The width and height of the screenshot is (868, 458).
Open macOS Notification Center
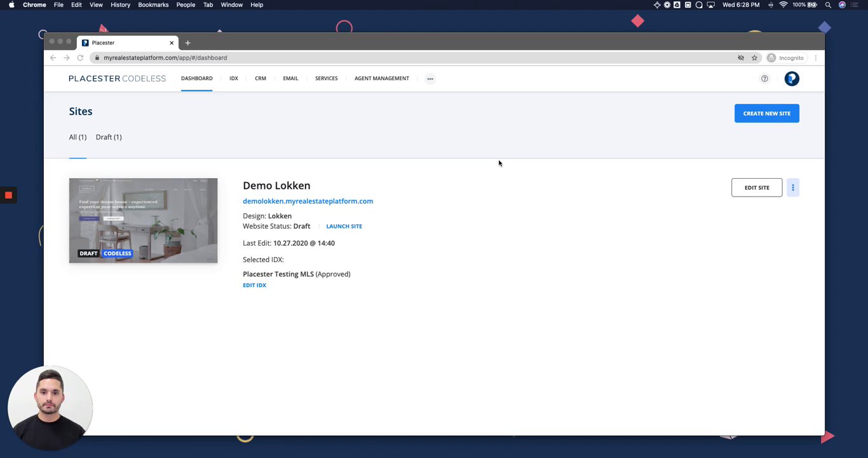click(x=855, y=4)
